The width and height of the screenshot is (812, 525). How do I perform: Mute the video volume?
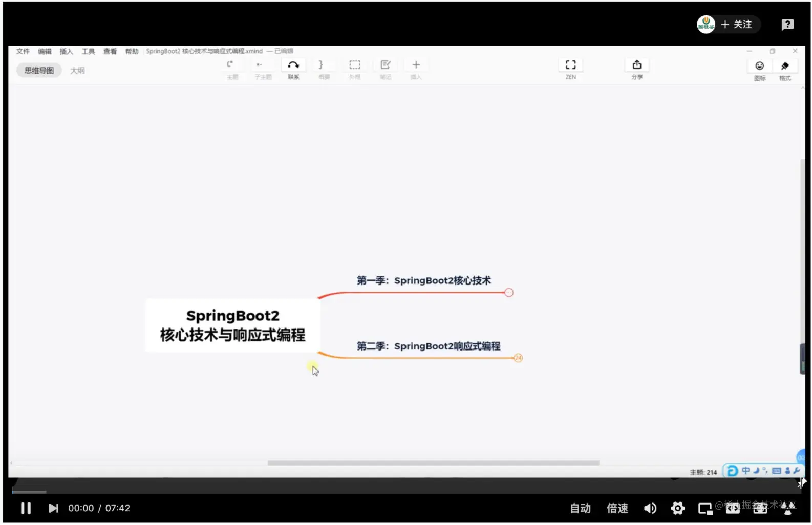[650, 508]
